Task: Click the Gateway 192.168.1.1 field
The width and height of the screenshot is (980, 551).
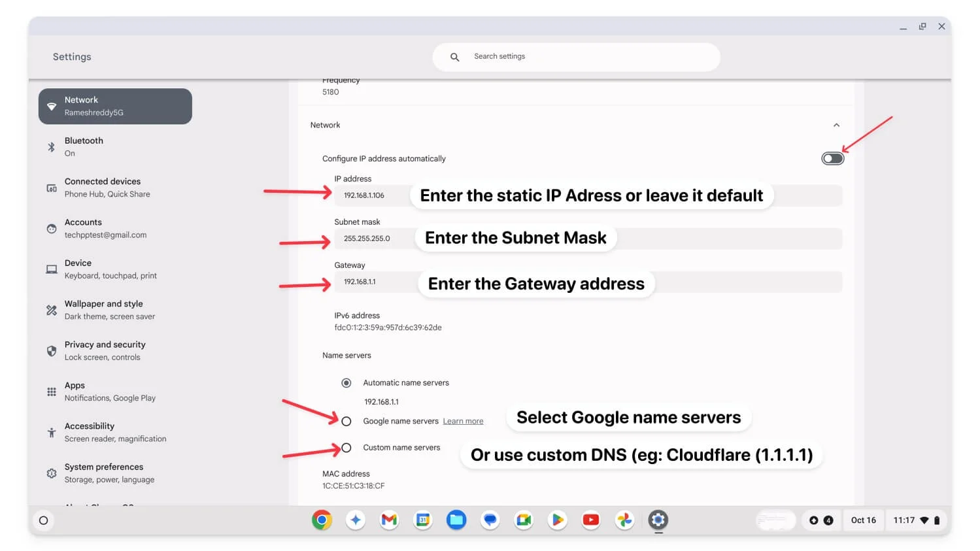Action: [x=588, y=282]
